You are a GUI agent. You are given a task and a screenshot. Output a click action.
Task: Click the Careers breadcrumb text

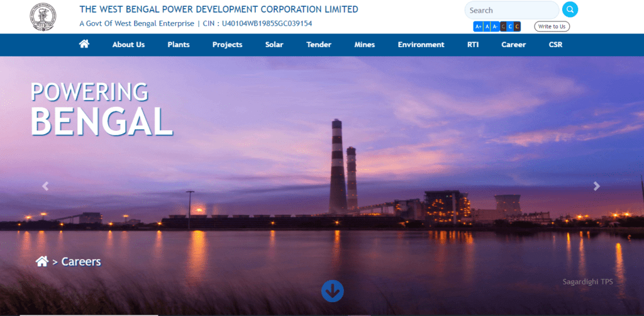(81, 262)
